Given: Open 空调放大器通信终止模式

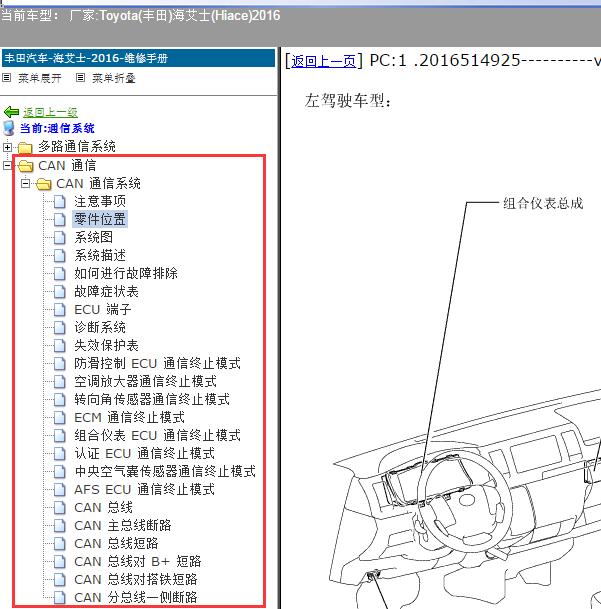Looking at the screenshot, I should point(145,381).
